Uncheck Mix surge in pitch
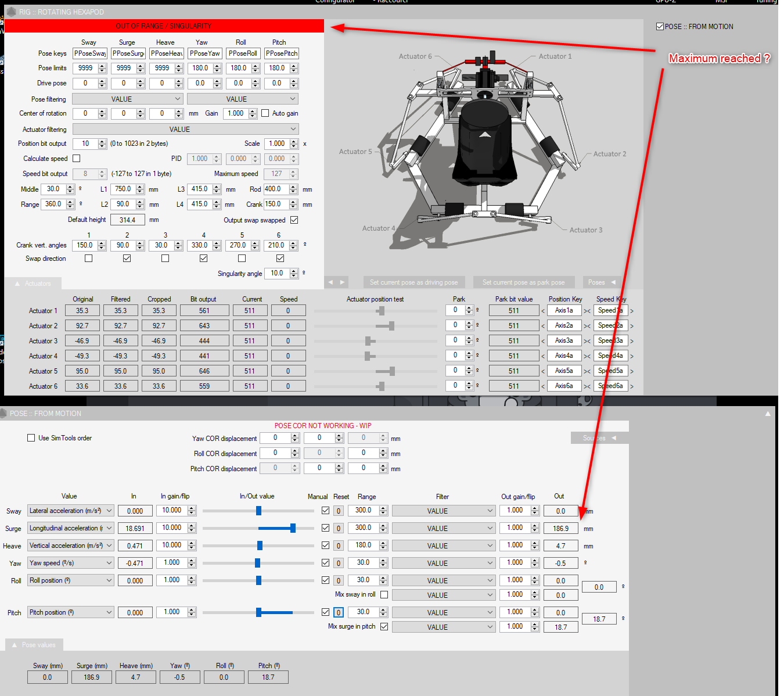Viewport: 784px width, 696px height. pos(384,626)
